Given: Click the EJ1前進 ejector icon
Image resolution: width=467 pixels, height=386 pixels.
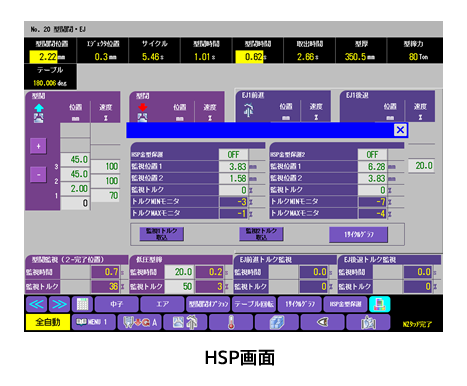Looking at the screenshot, I should [x=248, y=110].
